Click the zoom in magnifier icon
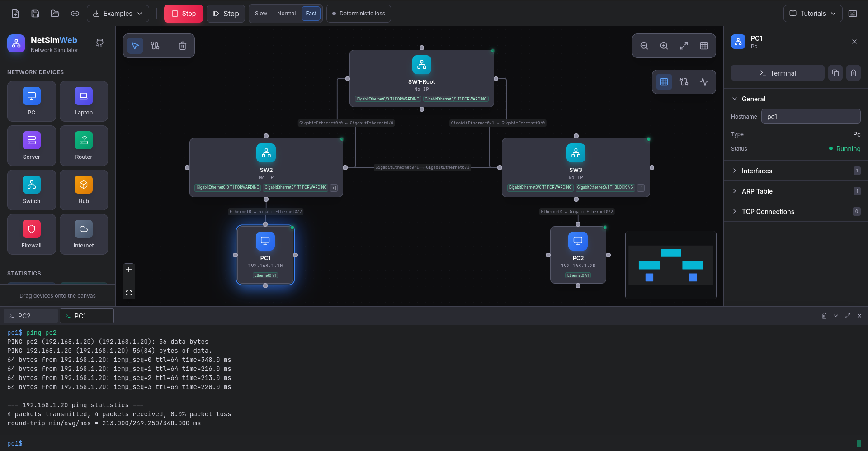Image resolution: width=868 pixels, height=451 pixels. pyautogui.click(x=664, y=46)
